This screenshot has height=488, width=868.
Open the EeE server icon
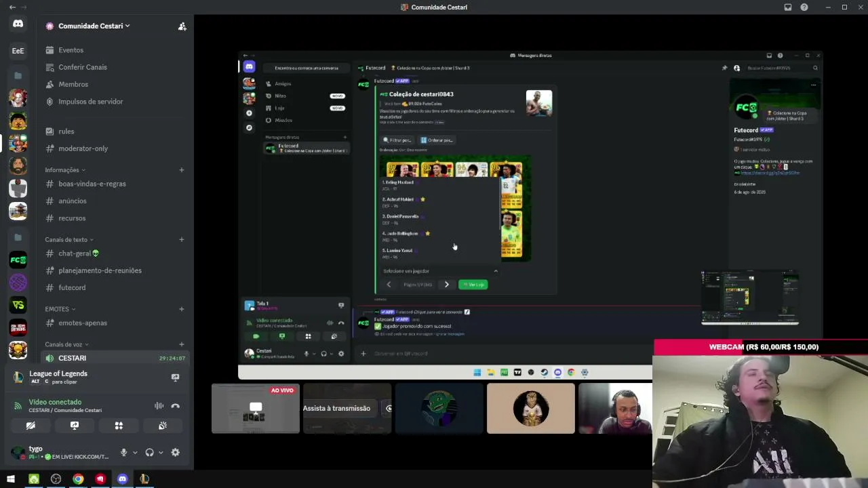(x=18, y=50)
